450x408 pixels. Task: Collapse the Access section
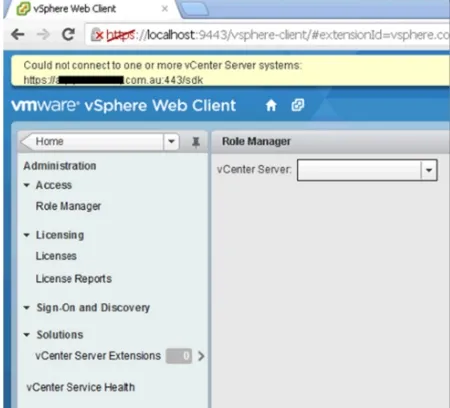coord(27,185)
